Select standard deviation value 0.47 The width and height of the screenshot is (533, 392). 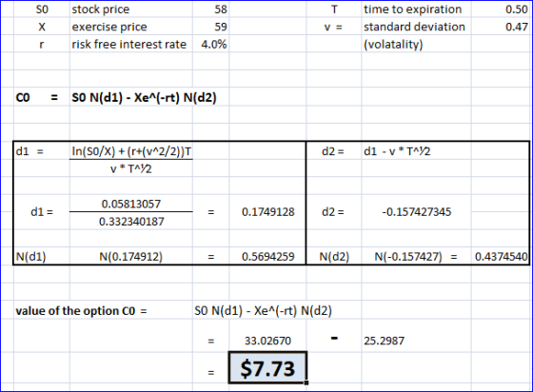(x=516, y=27)
